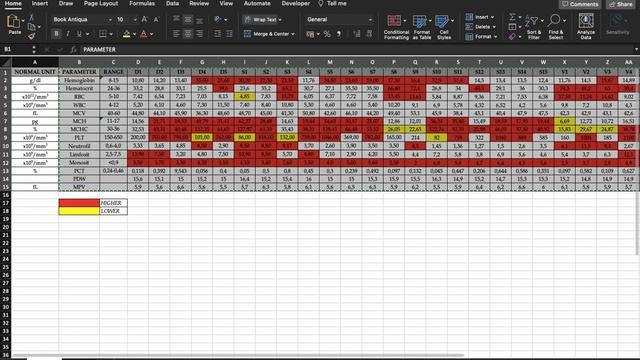Expand the font color dropdown arrow
Screen dimensions: 640x360
point(151,34)
